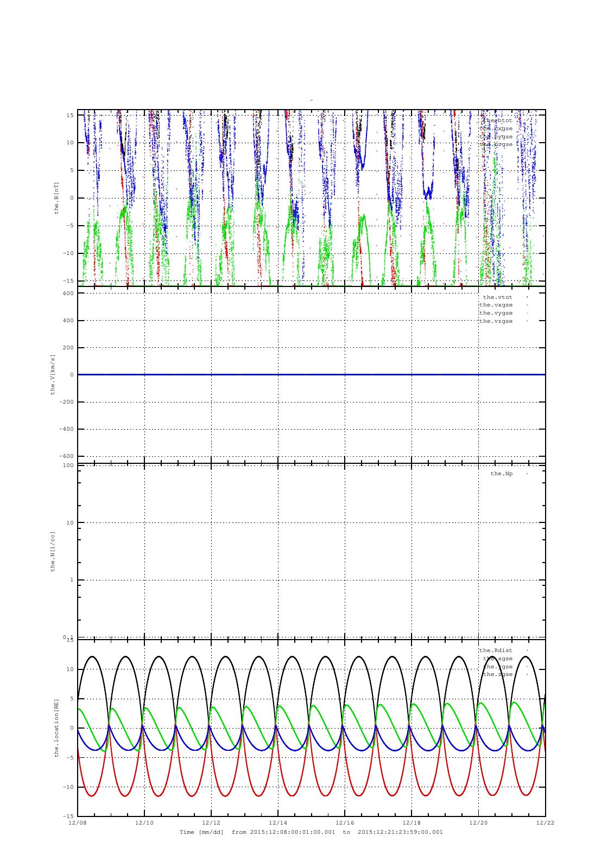Click the 'the.vxgse' legend entry
The width and height of the screenshot is (614, 868).
click(x=496, y=305)
